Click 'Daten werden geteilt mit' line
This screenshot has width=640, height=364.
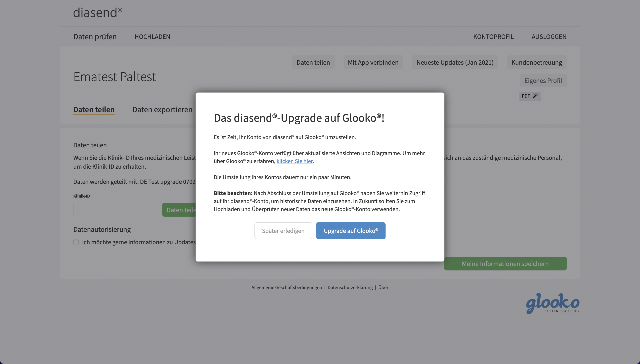(134, 182)
